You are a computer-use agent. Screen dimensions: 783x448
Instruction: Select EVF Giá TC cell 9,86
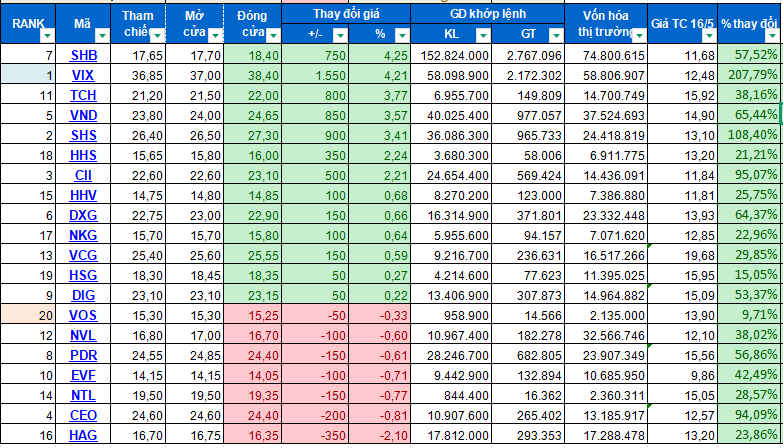(683, 375)
